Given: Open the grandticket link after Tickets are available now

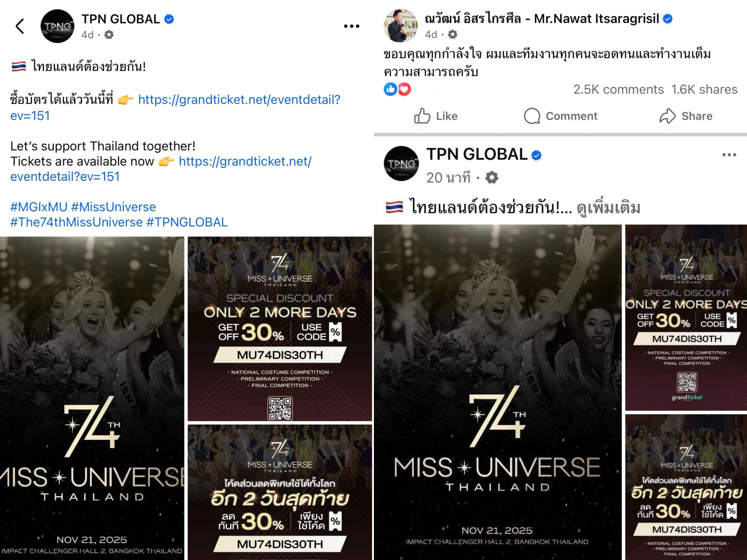Looking at the screenshot, I should point(161,169).
